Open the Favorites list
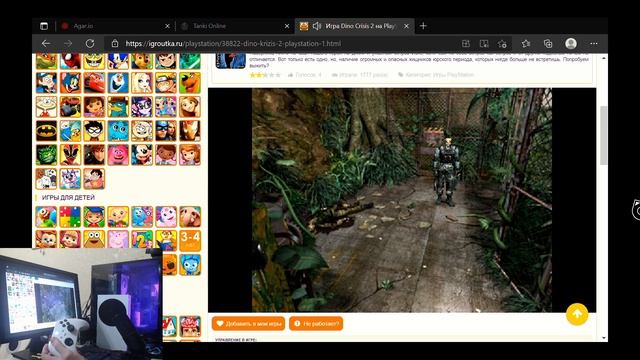This screenshot has width=640, height=360. pos(526,43)
